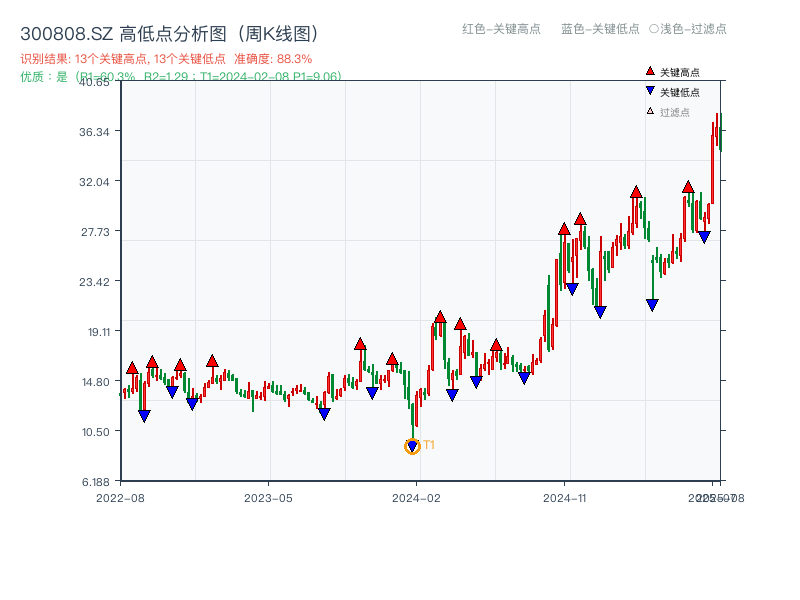Click the 过滤点 legend label in the chart

[674, 112]
